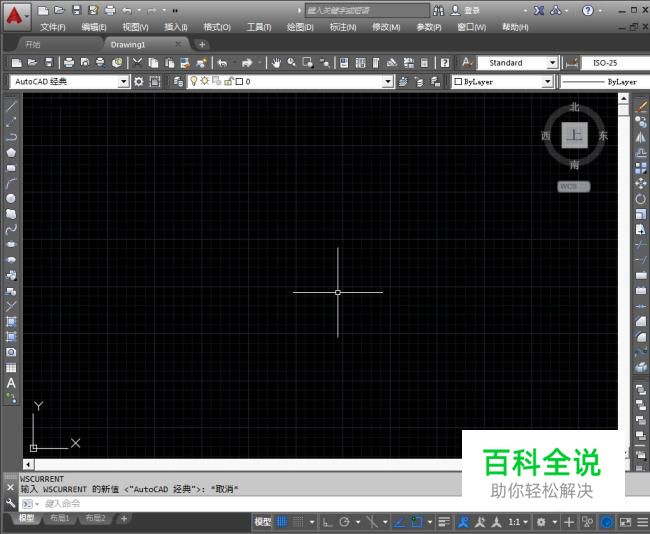Viewport: 650px width, 534px height.
Task: Select the Move tool in modify toolbar
Action: click(641, 183)
